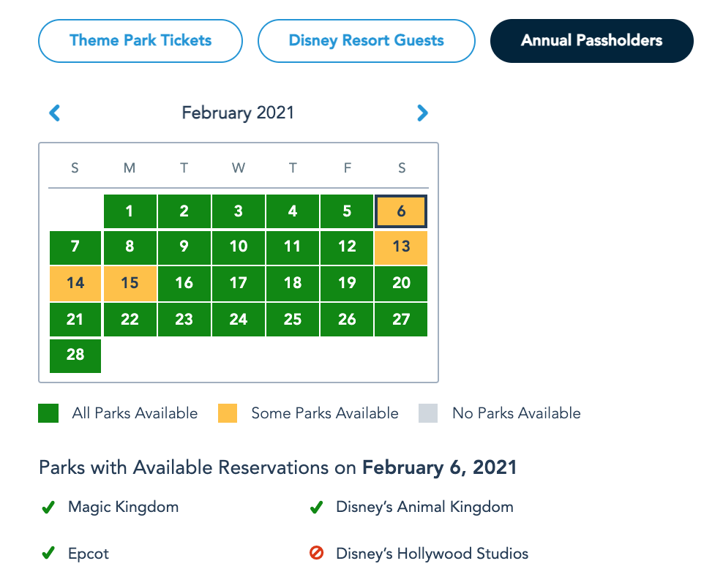Image resolution: width=723 pixels, height=588 pixels.
Task: Click the green checkmark beside Magic Kingdom
Action: pyautogui.click(x=48, y=508)
